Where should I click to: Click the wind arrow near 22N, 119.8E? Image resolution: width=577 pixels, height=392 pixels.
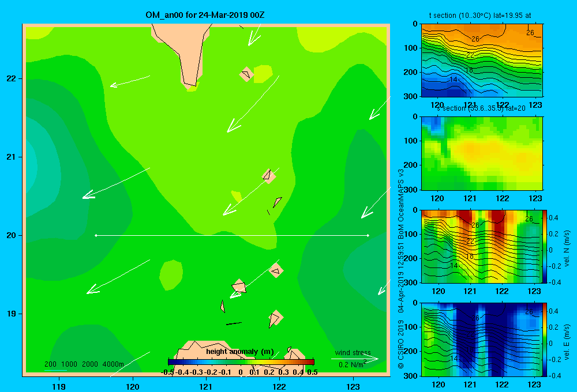(130, 82)
